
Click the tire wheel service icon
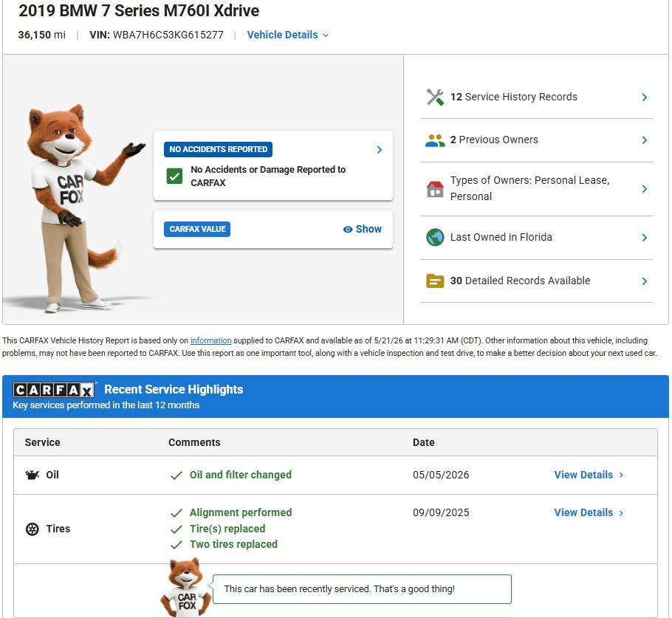[x=32, y=529]
